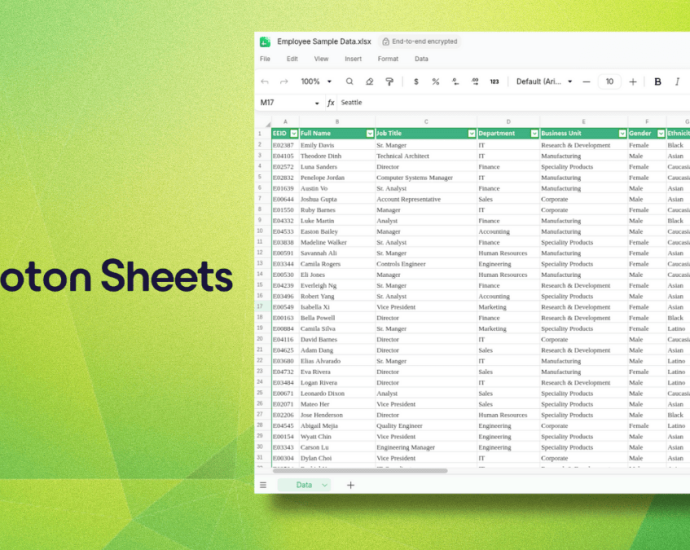Viewport: 690px width, 550px height.
Task: Click the cell 'Quality Engineer'
Action: point(426,425)
